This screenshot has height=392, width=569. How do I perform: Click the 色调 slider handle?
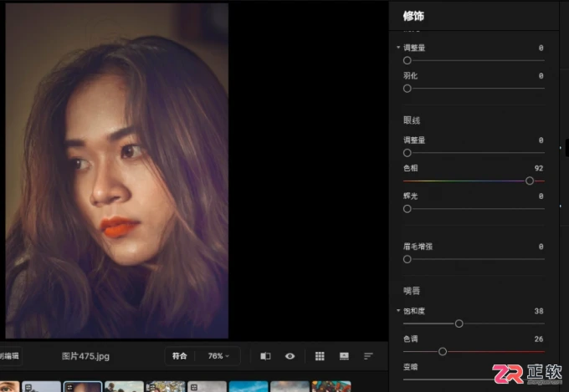click(443, 351)
